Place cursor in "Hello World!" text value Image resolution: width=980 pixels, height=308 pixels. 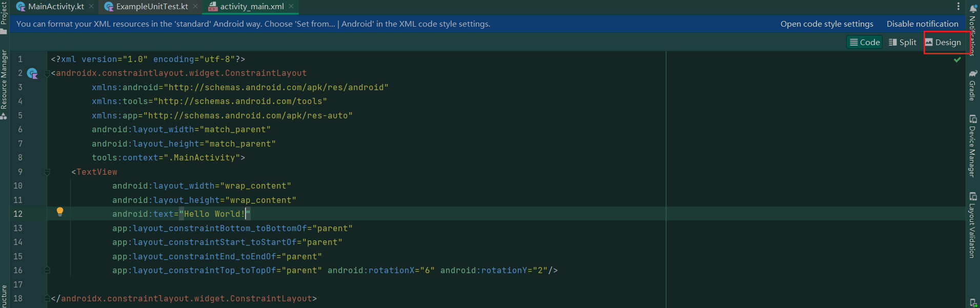(x=214, y=214)
